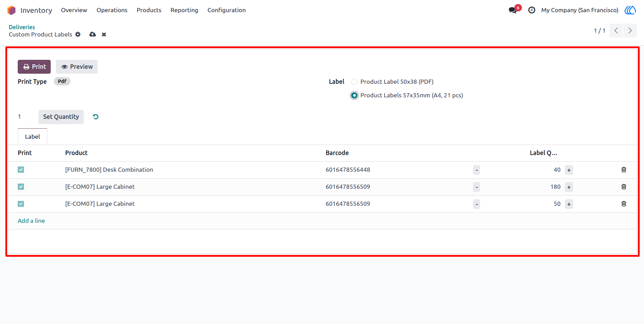Click the Add a line link

[x=31, y=221]
